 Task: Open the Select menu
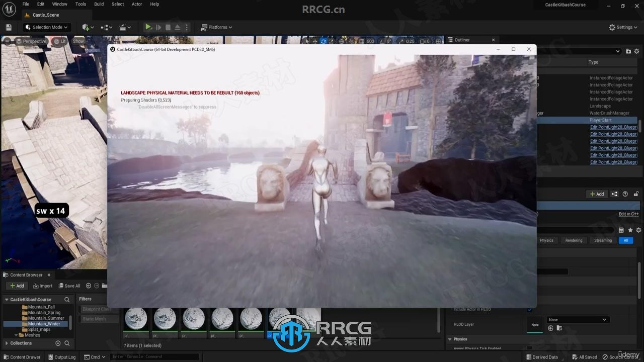tap(118, 4)
